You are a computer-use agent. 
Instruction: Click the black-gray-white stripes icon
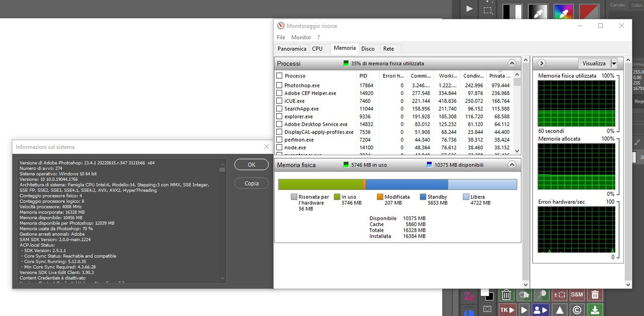tap(513, 12)
